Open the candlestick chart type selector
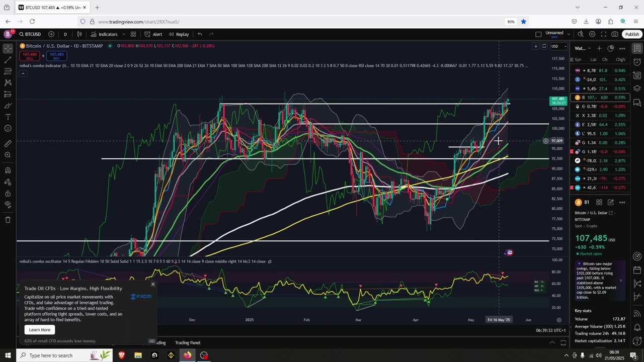This screenshot has width=644, height=362. (79, 34)
